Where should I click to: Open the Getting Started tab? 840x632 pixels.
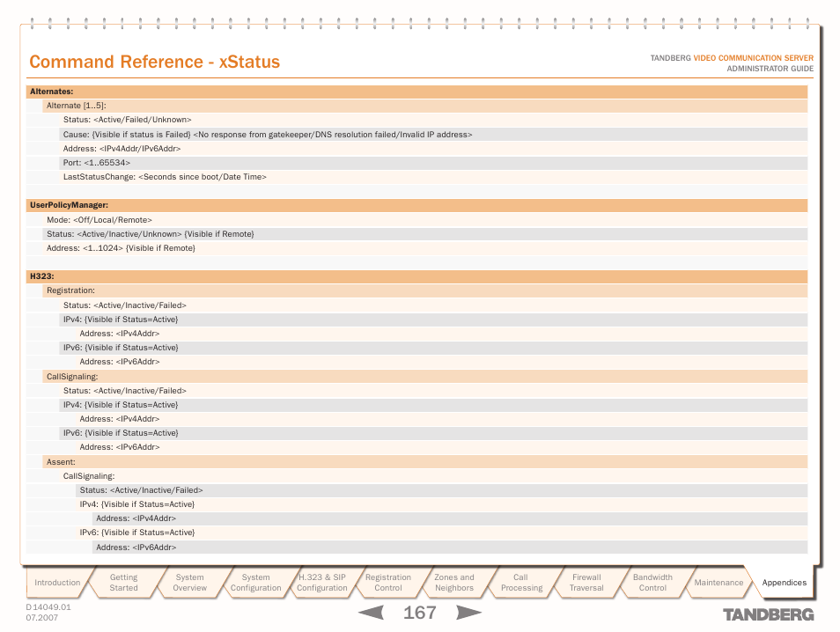click(123, 582)
